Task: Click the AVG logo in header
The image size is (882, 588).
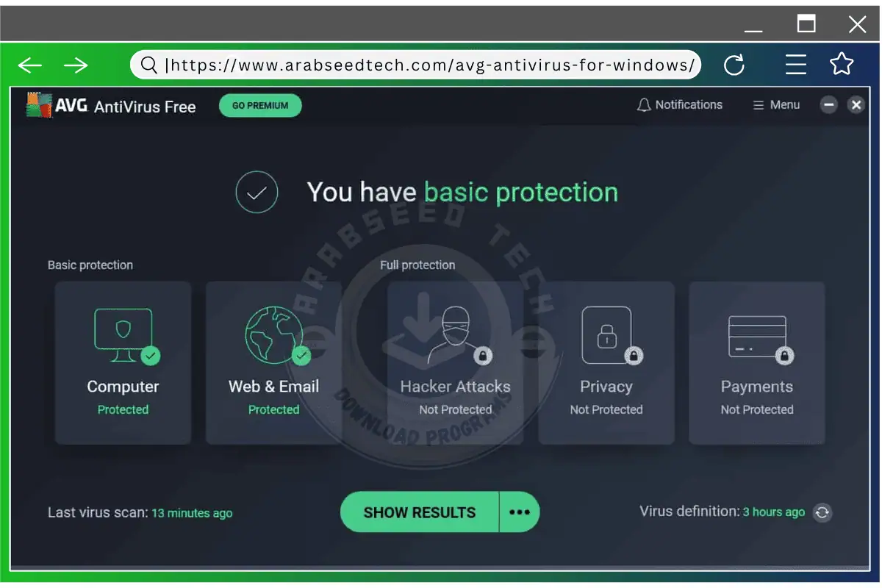Action: pos(40,106)
